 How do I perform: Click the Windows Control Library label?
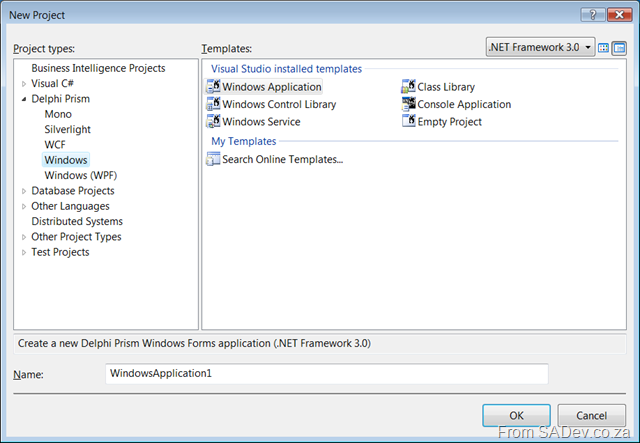pos(279,104)
